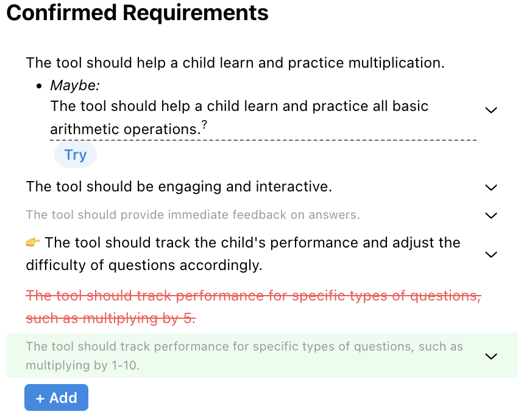This screenshot has width=518, height=420.
Task: Click the blue + Add button
Action: (x=56, y=397)
